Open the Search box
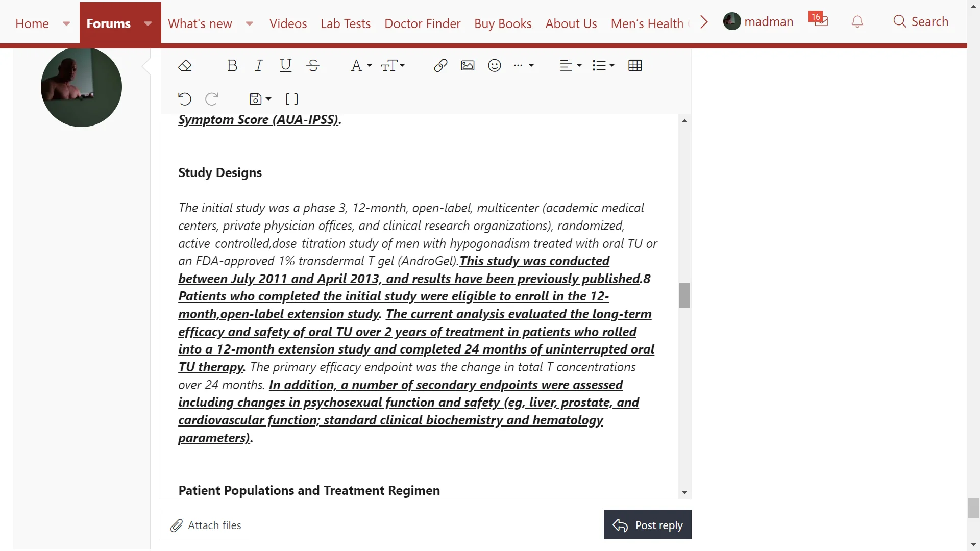 [x=921, y=21]
